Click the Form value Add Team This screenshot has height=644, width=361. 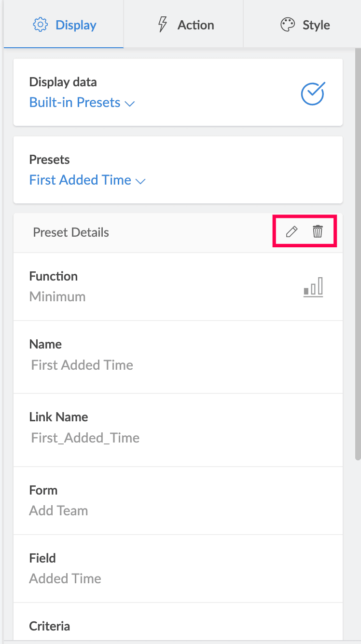click(x=58, y=510)
